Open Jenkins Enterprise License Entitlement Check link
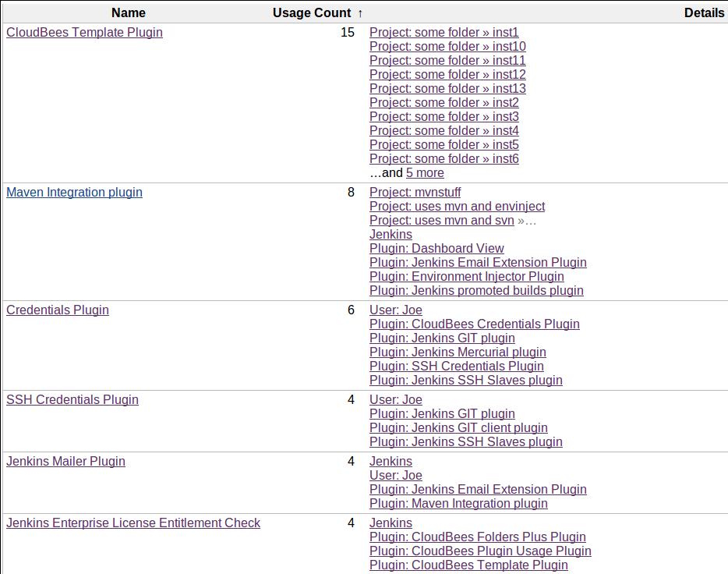The width and height of the screenshot is (728, 574). pos(133,523)
